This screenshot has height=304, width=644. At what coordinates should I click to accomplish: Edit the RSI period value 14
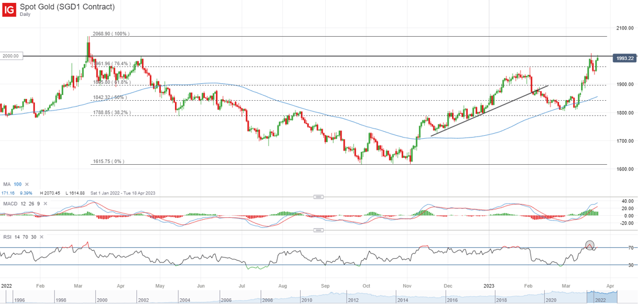(16, 237)
